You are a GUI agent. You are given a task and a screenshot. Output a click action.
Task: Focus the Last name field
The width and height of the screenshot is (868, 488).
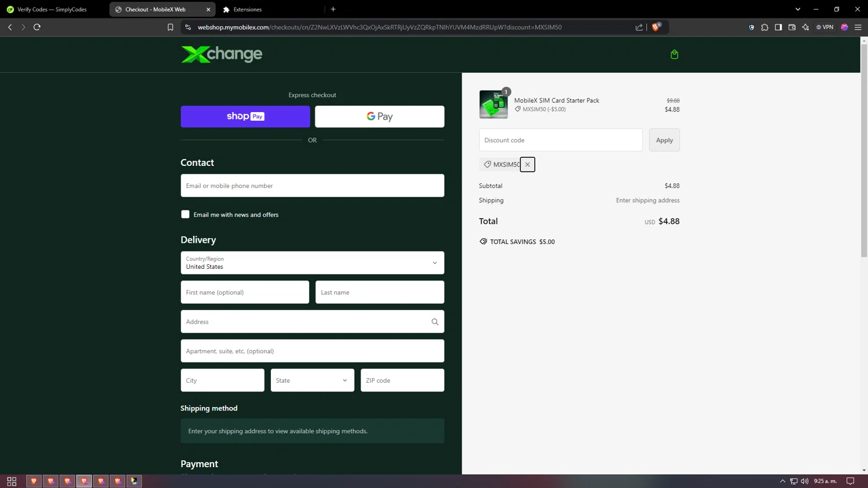point(380,292)
